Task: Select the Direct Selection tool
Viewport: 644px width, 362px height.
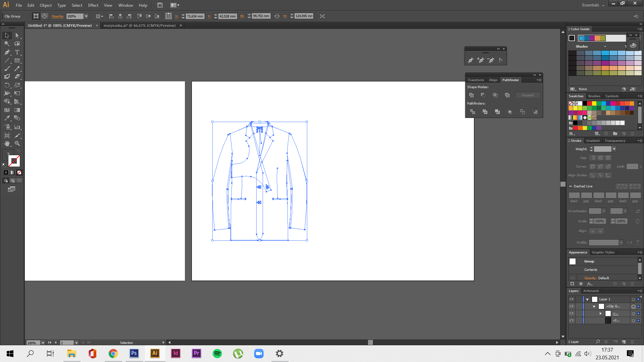Action: 17,36
